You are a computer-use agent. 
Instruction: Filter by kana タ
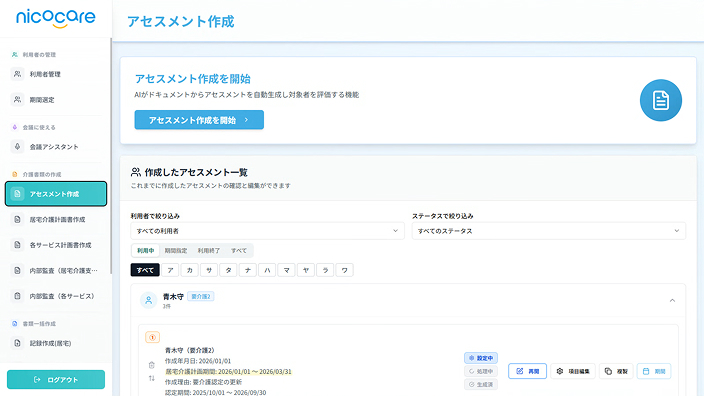click(x=228, y=270)
